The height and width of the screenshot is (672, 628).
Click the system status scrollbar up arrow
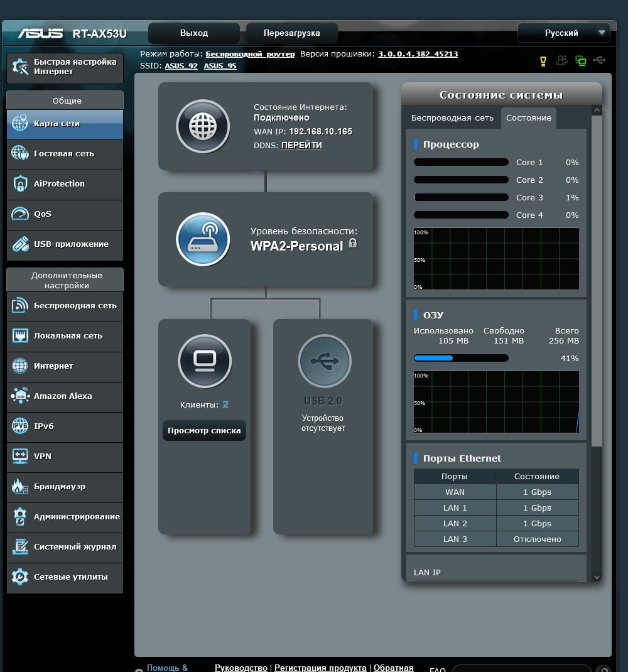coord(597,111)
